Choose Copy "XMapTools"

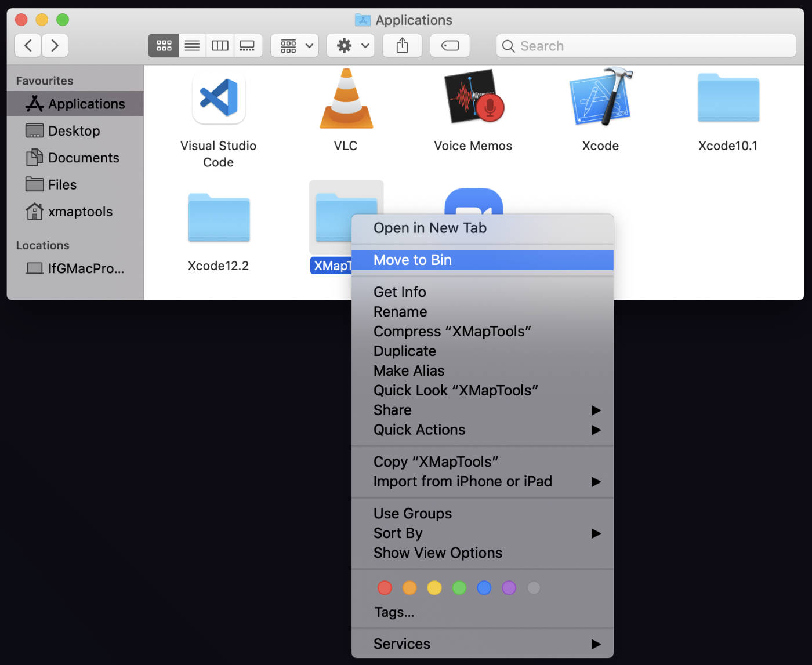pos(483,461)
